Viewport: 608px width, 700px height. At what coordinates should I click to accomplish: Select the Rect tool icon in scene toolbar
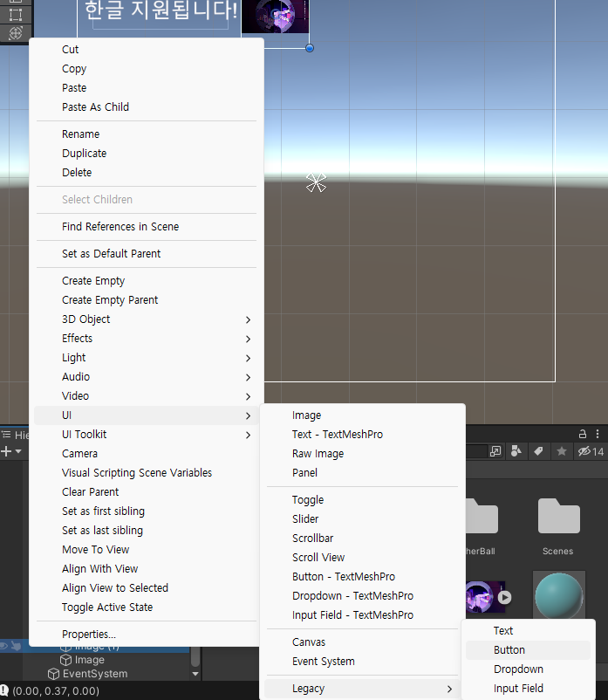pyautogui.click(x=16, y=14)
